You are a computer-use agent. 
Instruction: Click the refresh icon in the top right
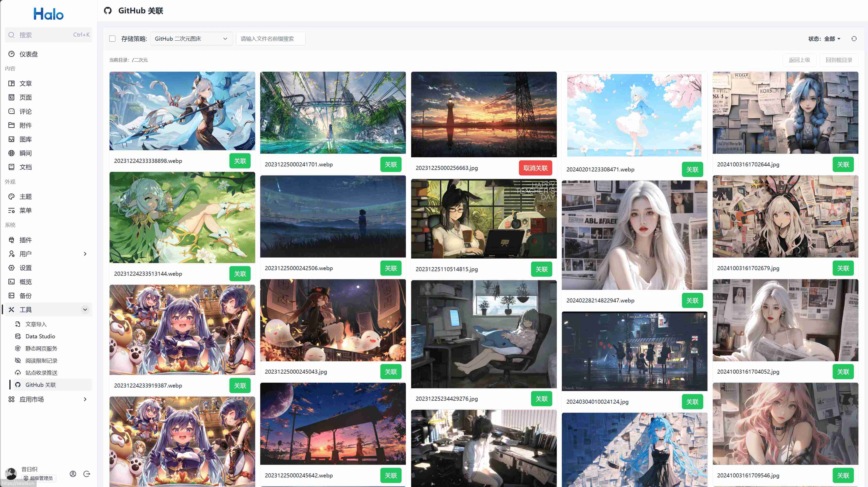pyautogui.click(x=854, y=39)
